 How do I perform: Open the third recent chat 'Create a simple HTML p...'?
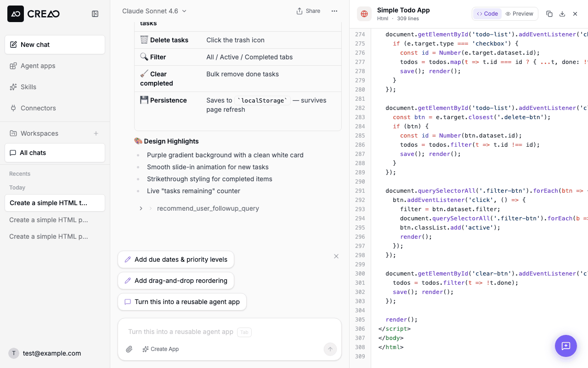(x=55, y=236)
